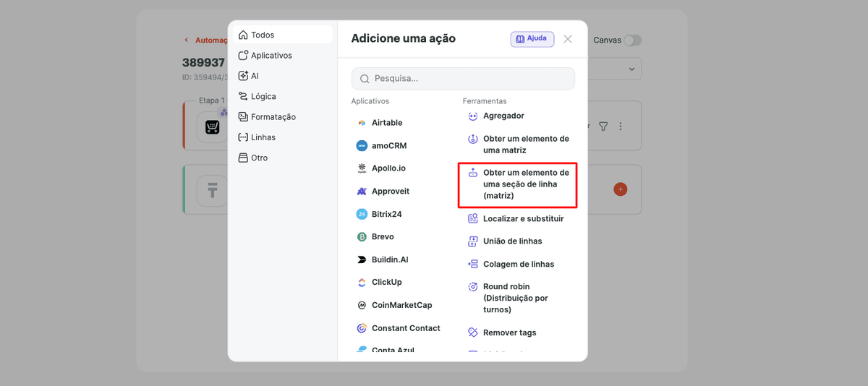Focus the Pesquisa search field
This screenshot has width=868, height=386.
463,78
